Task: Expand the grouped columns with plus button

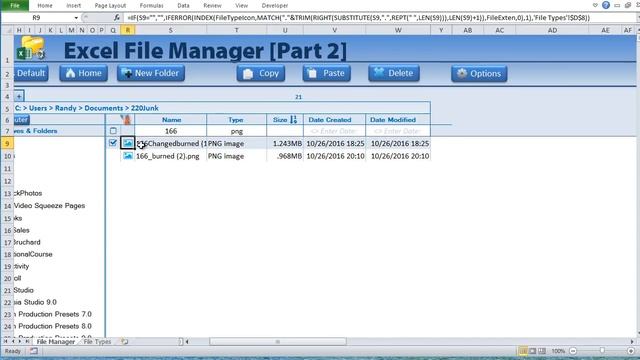Action: click(x=19, y=96)
